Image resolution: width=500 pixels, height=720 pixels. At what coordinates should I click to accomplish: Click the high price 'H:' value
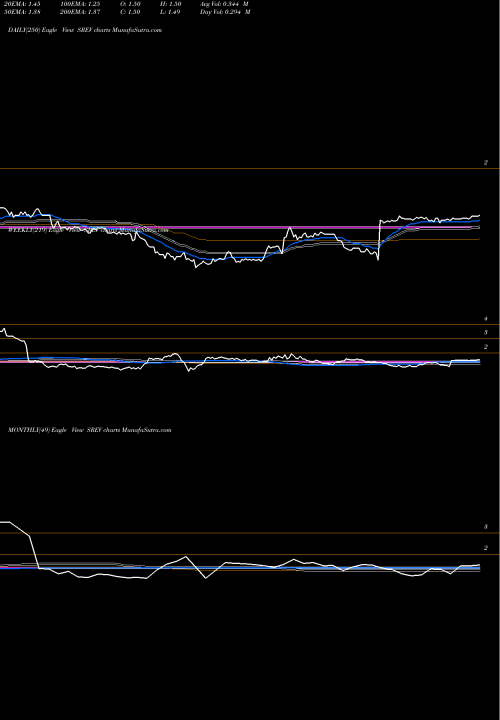[170, 3]
